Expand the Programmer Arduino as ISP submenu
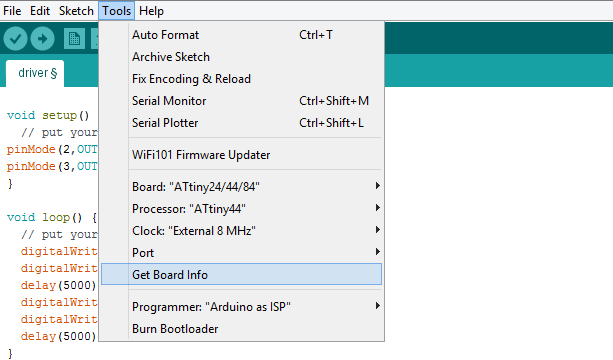Image resolution: width=613 pixels, height=360 pixels. point(241,306)
